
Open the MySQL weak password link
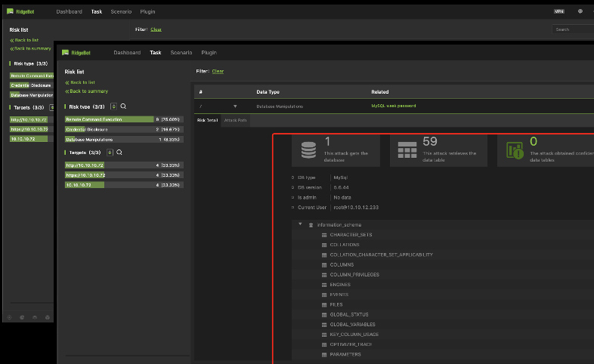(x=393, y=106)
